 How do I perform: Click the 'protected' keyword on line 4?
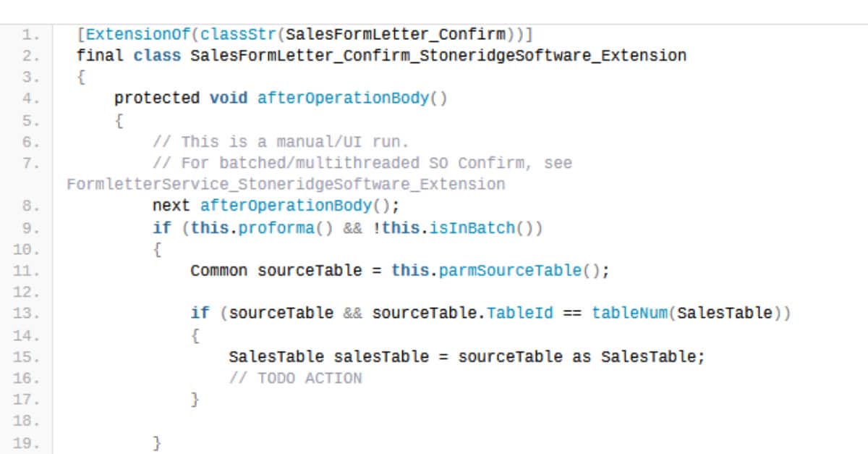pos(157,98)
